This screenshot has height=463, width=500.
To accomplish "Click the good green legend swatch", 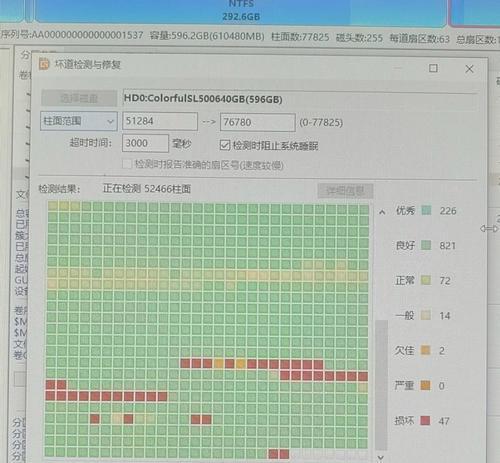I will click(x=426, y=245).
